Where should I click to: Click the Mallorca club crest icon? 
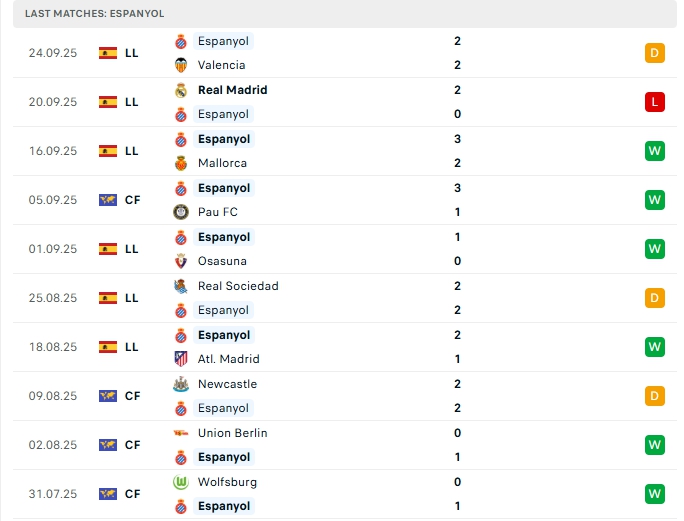(x=181, y=163)
